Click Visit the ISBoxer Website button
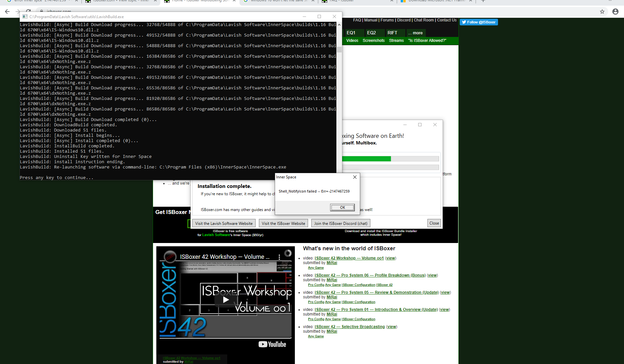 [283, 223]
